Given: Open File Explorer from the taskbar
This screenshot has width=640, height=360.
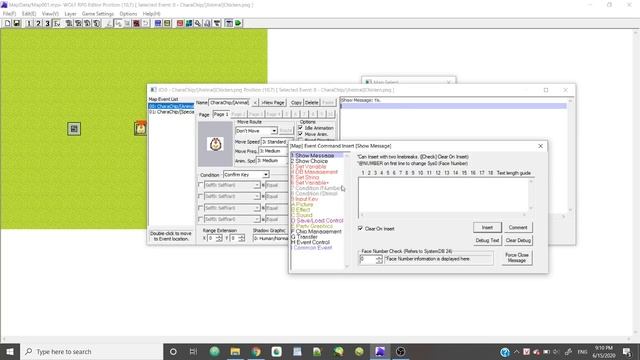Looking at the screenshot, I should point(235,351).
